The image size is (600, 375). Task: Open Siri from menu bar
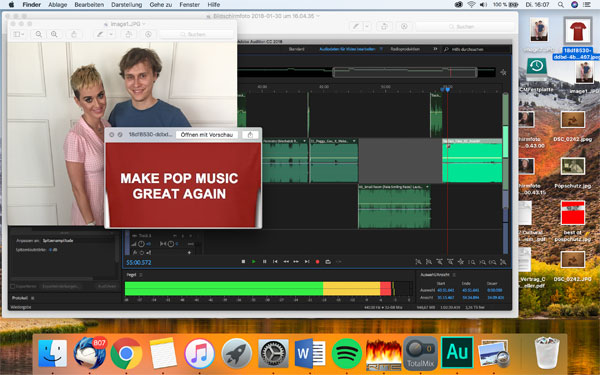point(574,5)
